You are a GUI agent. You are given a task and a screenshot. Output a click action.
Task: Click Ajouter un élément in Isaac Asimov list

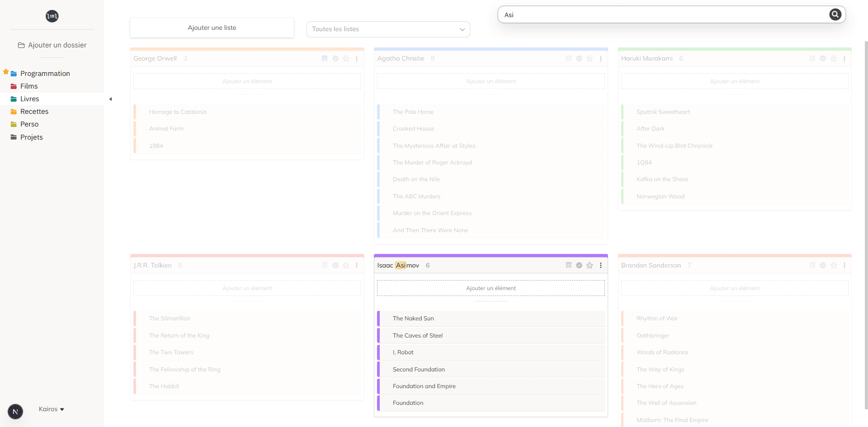(x=491, y=288)
